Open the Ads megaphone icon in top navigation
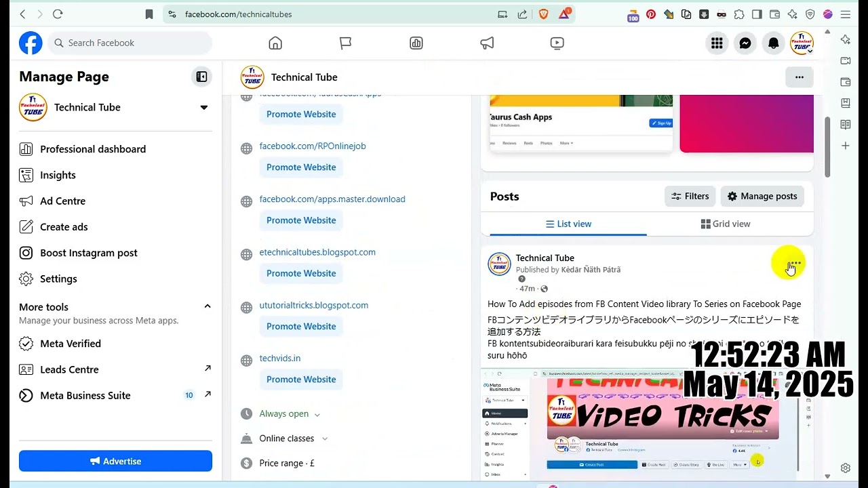The width and height of the screenshot is (868, 488). (487, 43)
